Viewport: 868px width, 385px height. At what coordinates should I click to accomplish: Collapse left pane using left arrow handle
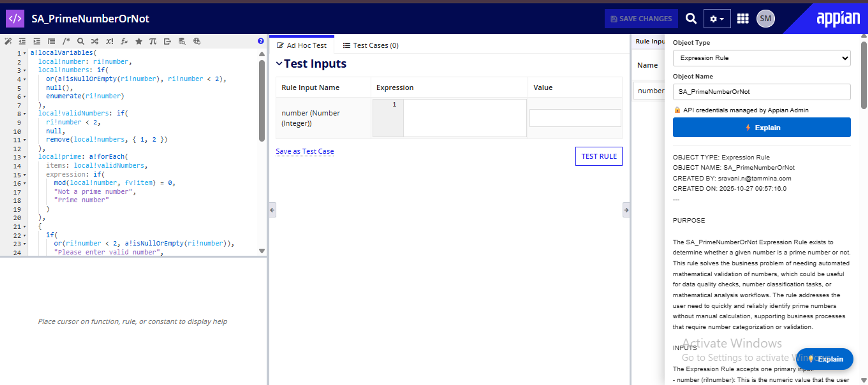[272, 210]
